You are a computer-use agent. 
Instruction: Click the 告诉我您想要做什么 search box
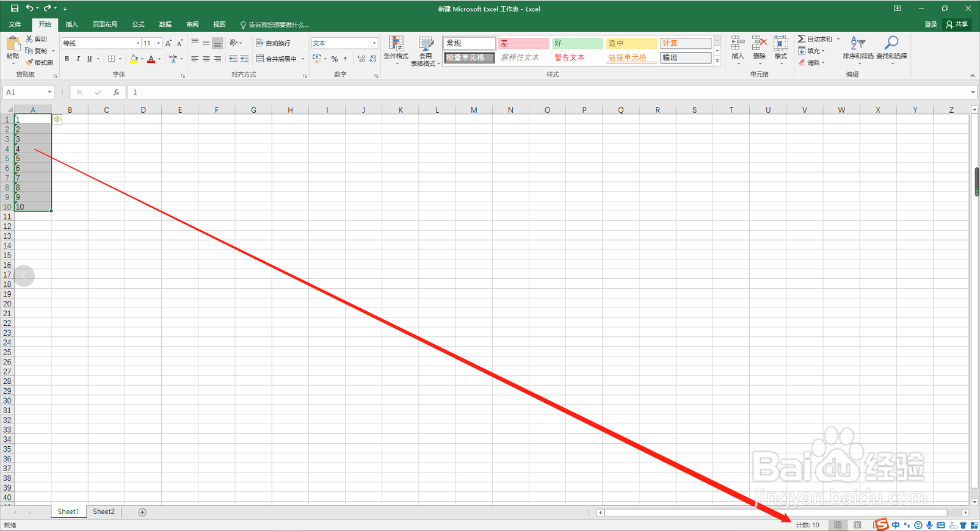pyautogui.click(x=275, y=25)
